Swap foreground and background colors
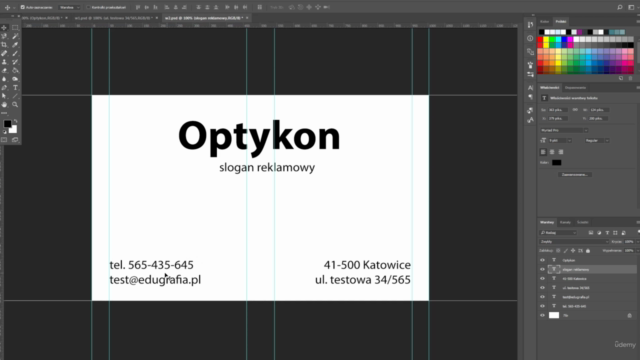Screen dimensions: 640x360 click(16, 121)
